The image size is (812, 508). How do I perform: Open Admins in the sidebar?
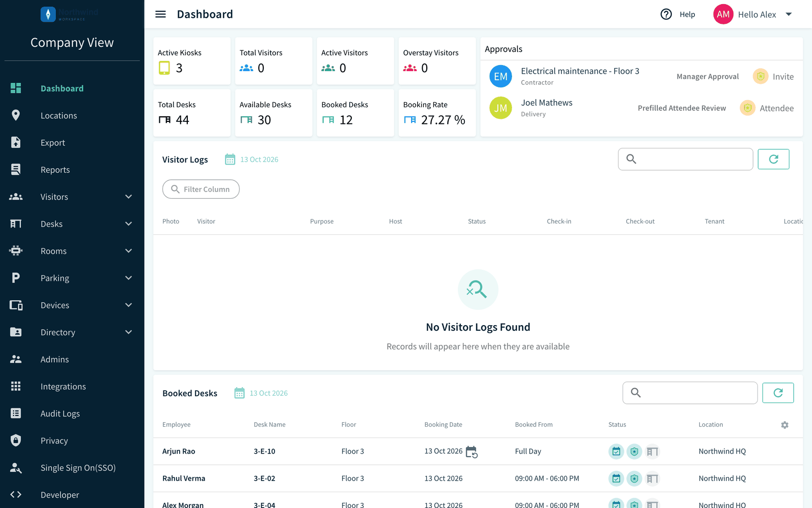point(72,359)
